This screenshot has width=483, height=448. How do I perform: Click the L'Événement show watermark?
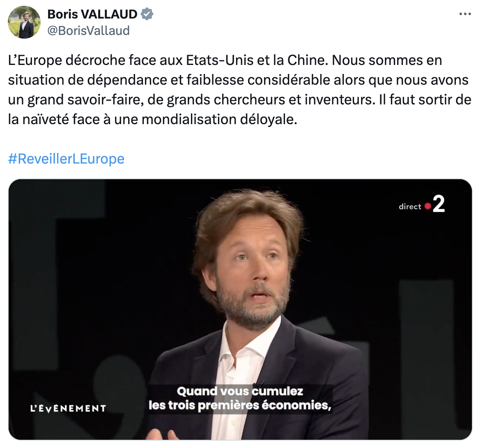[x=68, y=408]
